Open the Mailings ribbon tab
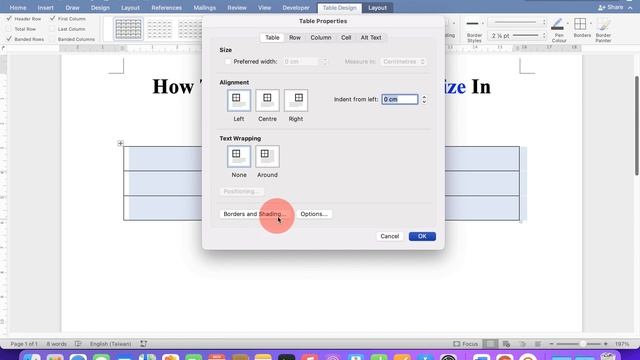 click(x=204, y=8)
